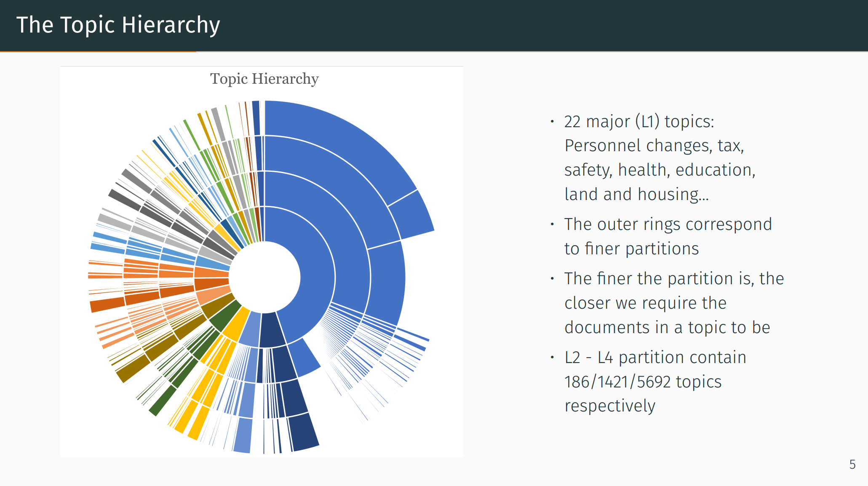The height and width of the screenshot is (486, 868).
Task: Click the bullet "The outer rings correspond"
Action: tap(668, 224)
